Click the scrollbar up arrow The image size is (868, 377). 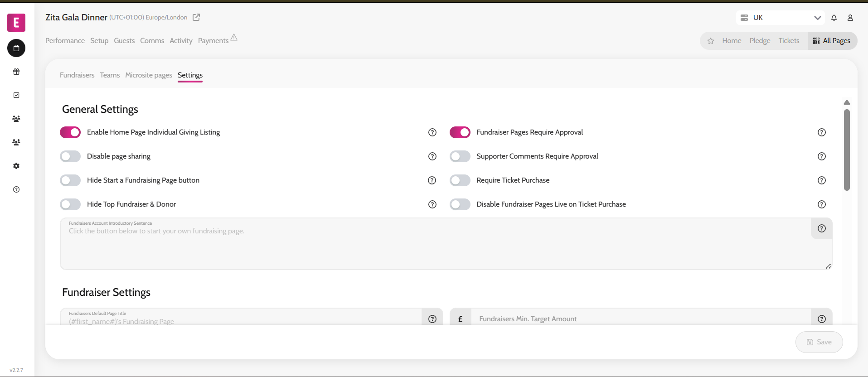point(847,102)
